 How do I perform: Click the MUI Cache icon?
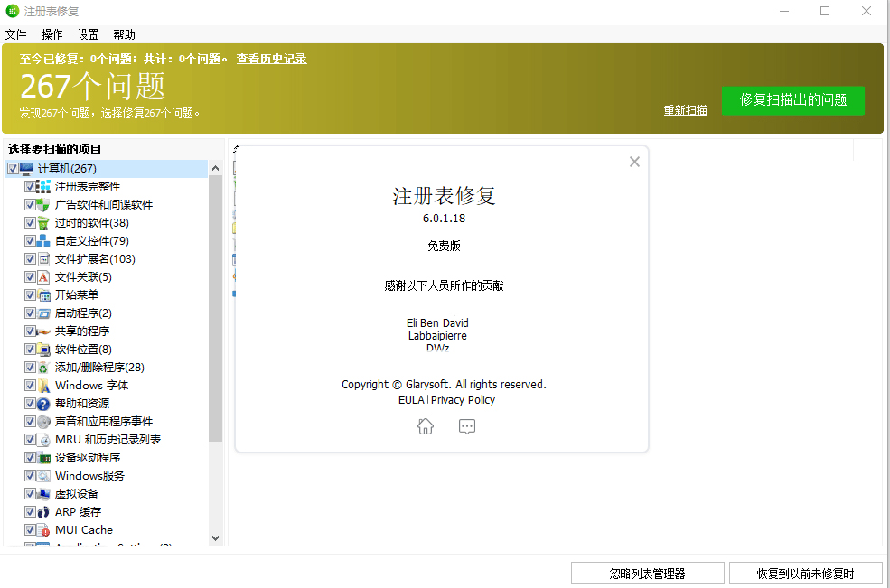click(43, 530)
